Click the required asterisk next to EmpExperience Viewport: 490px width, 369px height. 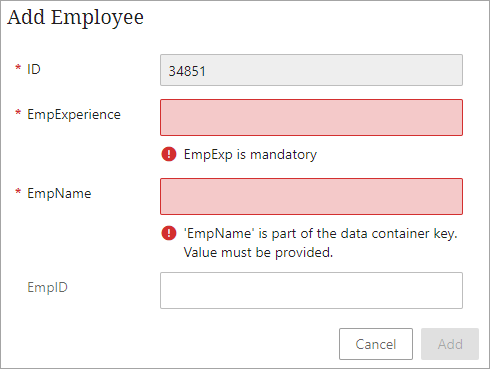point(18,113)
